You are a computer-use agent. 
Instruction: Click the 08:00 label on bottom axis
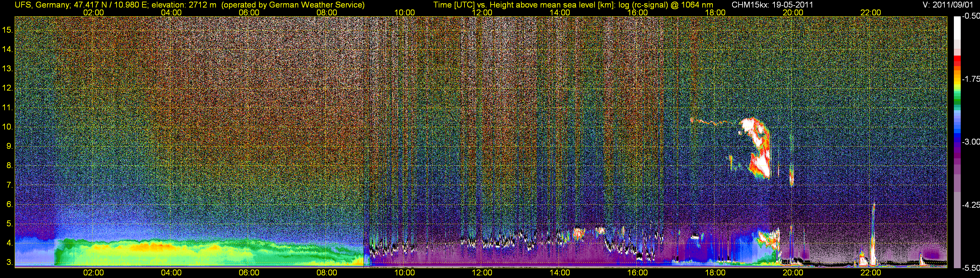pos(327,273)
